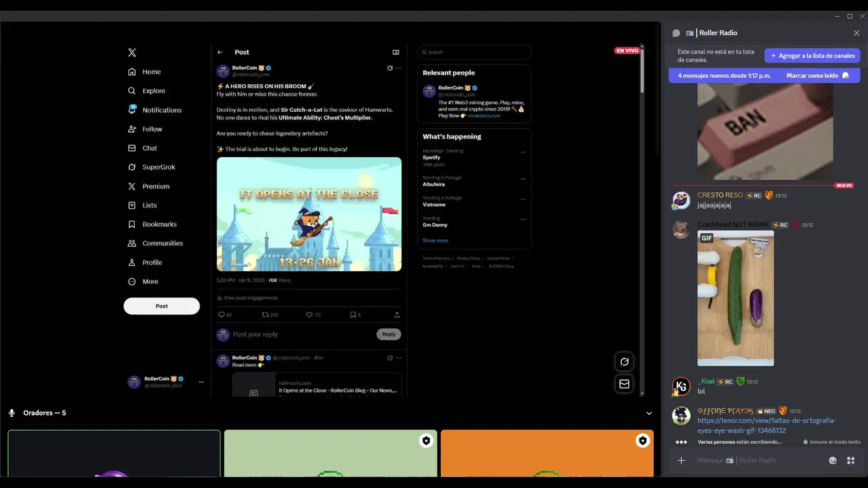Collapse the Oradores section with the chevron
The height and width of the screenshot is (488, 868).
coord(649,413)
